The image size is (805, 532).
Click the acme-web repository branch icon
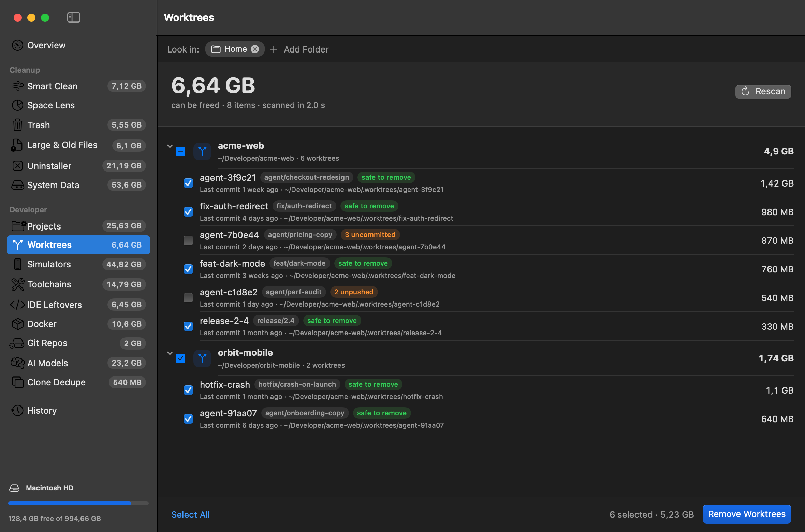tap(202, 151)
